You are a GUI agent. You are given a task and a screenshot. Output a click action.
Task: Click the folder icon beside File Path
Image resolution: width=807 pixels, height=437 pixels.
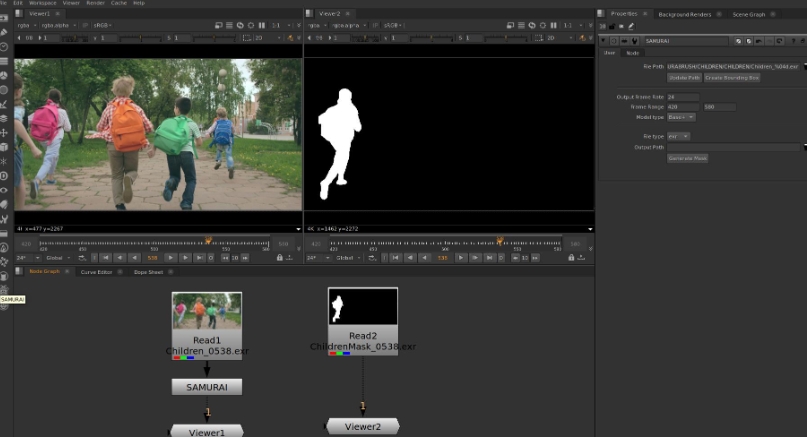click(805, 65)
